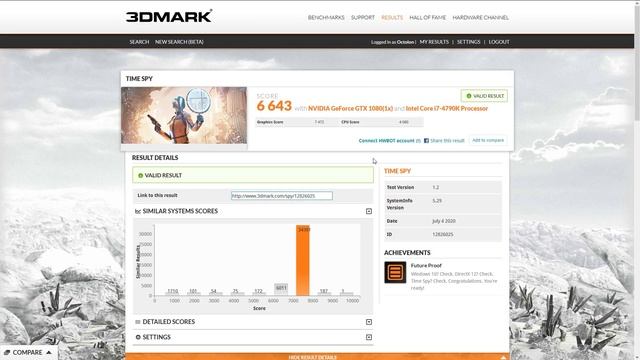Click the 3DMark logo

coord(169,16)
